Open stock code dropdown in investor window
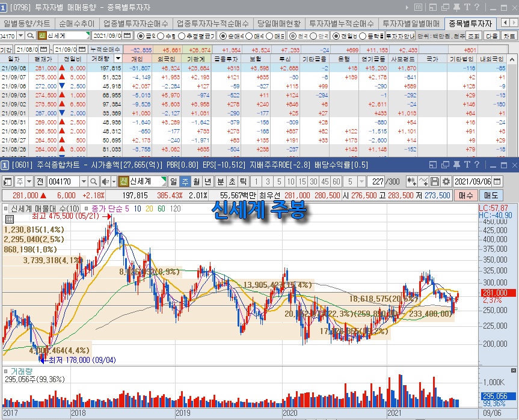The width and height of the screenshot is (519, 420). point(20,35)
